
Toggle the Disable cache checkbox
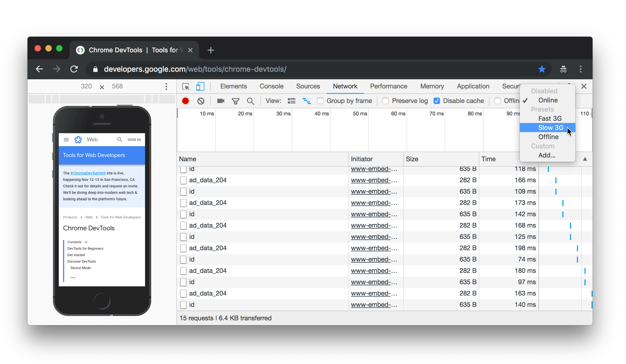(x=436, y=101)
